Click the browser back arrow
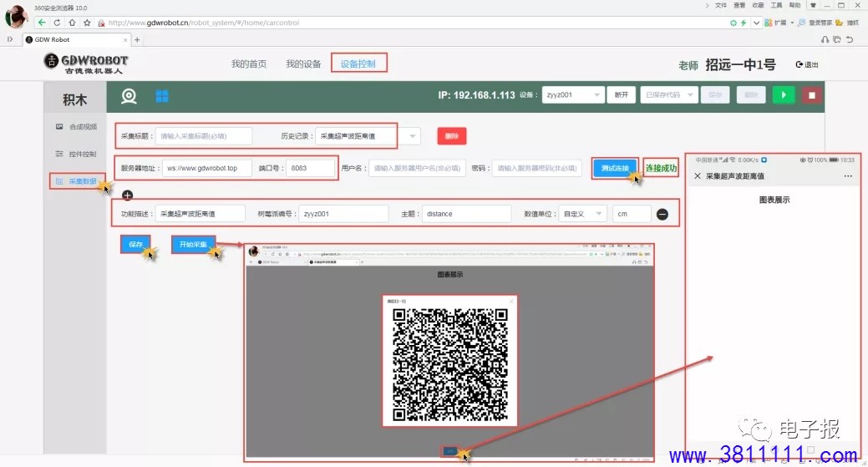The image size is (868, 467). tap(42, 23)
